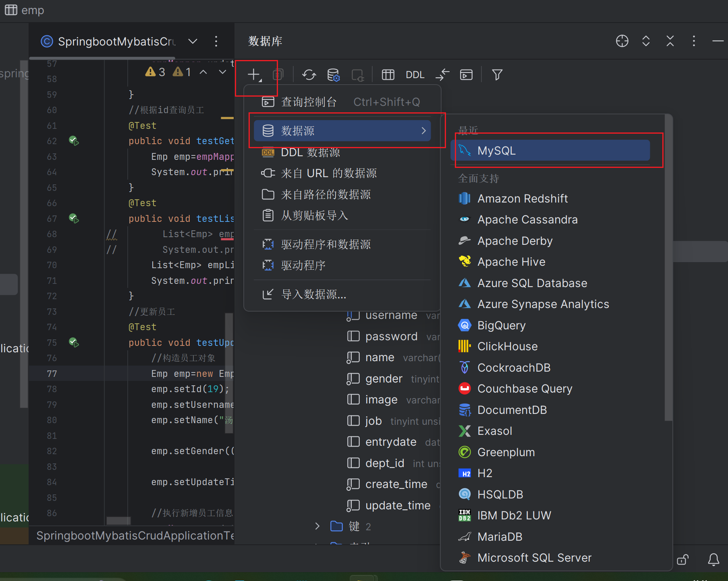728x581 pixels.
Task: Expand the 键 folder tree node
Action: tap(317, 526)
